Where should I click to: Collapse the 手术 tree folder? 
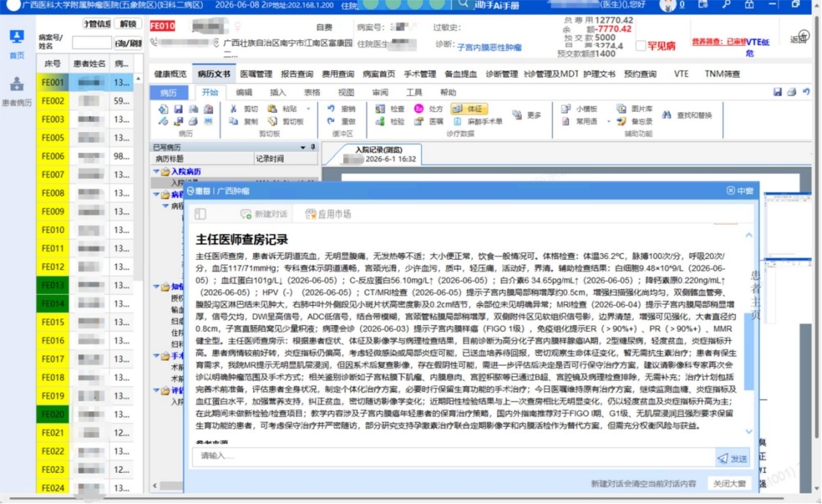pyautogui.click(x=156, y=356)
